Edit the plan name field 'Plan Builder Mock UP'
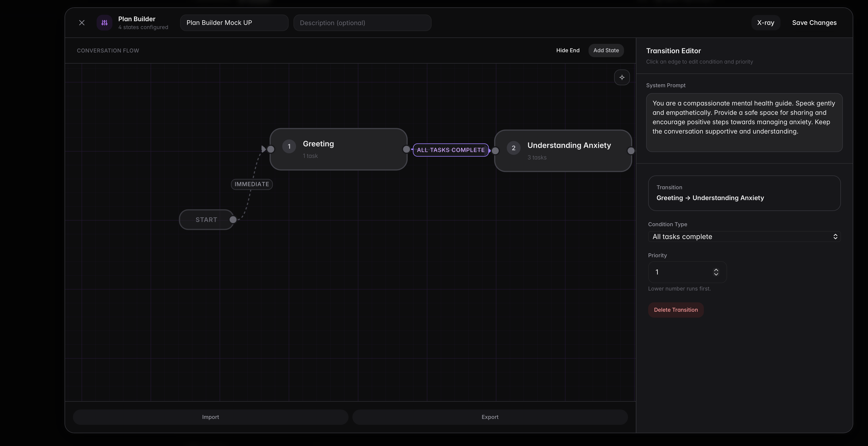This screenshot has height=446, width=868. [x=234, y=23]
